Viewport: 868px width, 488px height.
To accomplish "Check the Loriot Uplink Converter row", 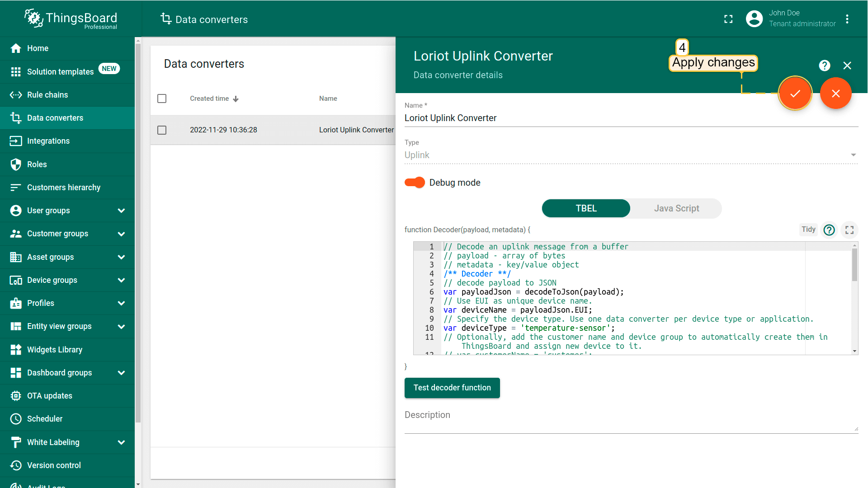I will 162,130.
